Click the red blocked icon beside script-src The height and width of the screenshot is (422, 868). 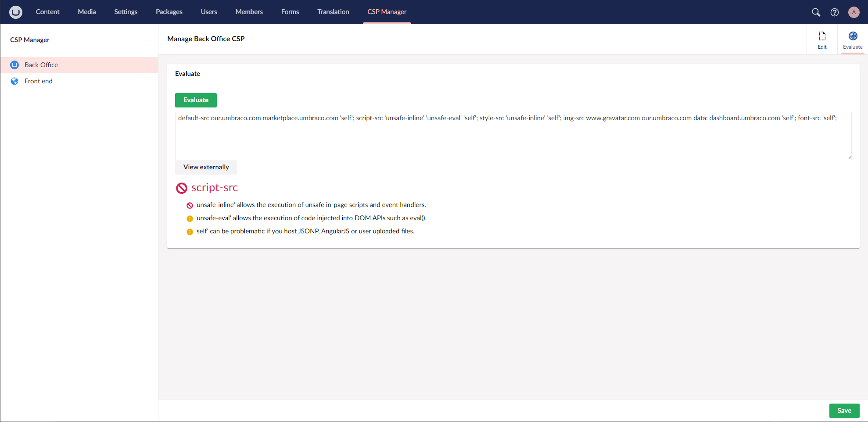[182, 188]
